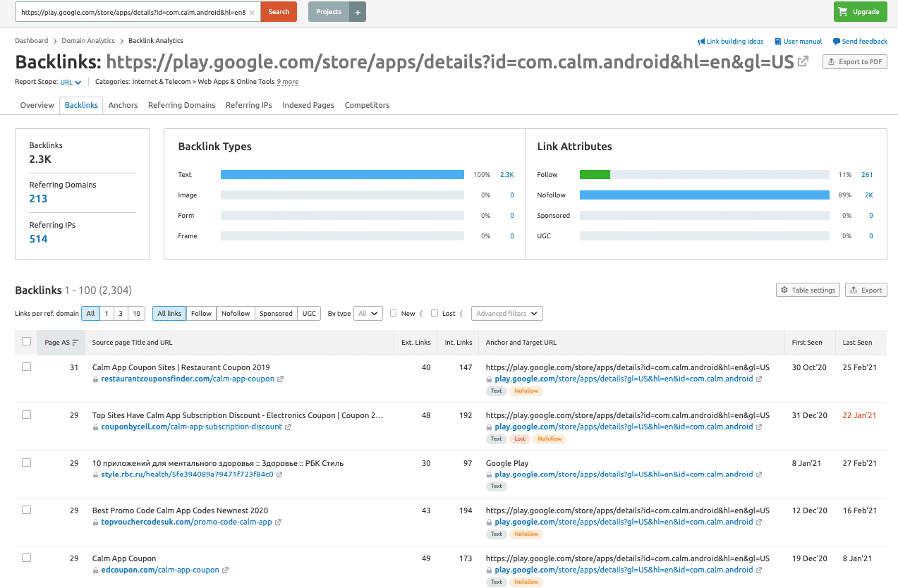This screenshot has width=898, height=588.
Task: Switch to the Referring Domains tab
Action: coord(181,105)
